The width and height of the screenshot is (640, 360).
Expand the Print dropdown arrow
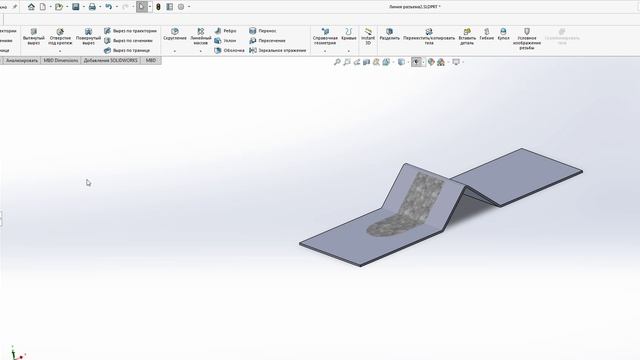point(100,7)
